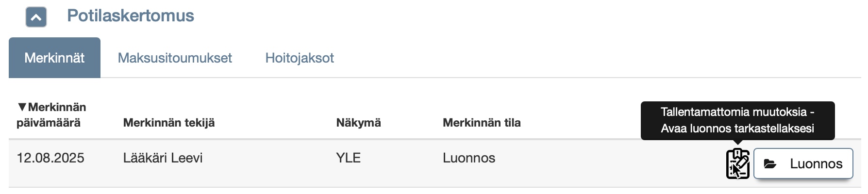Click the Potilaskertomus section heading
Screen dimensions: 868x194
click(130, 16)
